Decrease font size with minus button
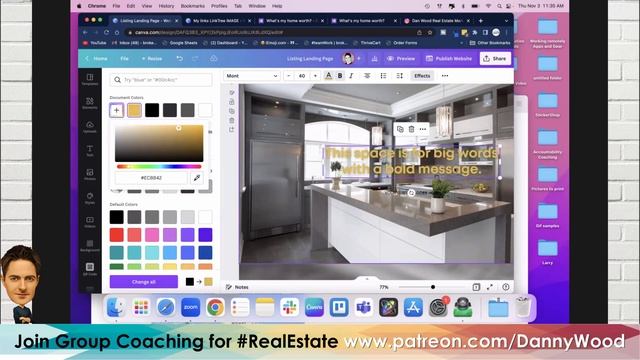The width and height of the screenshot is (640, 360). tap(289, 76)
